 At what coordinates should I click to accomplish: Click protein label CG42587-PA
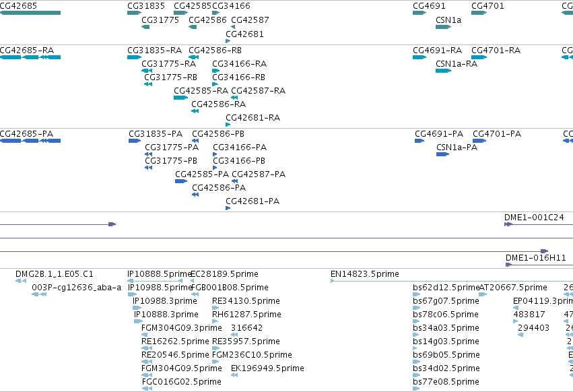(259, 174)
